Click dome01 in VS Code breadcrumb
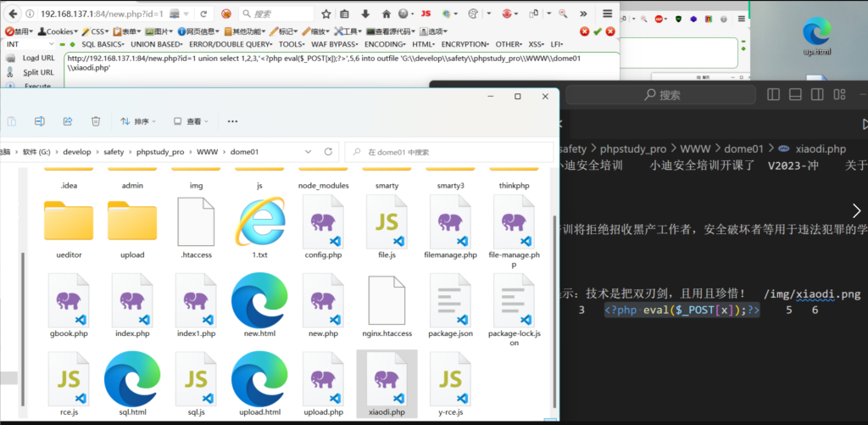Screen dimensions: 868x425 pos(743,148)
